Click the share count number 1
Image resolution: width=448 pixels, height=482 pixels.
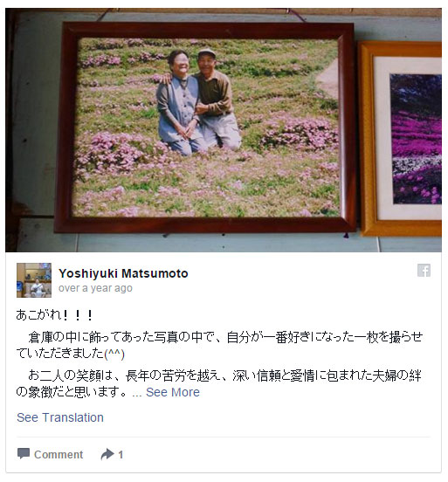click(121, 454)
